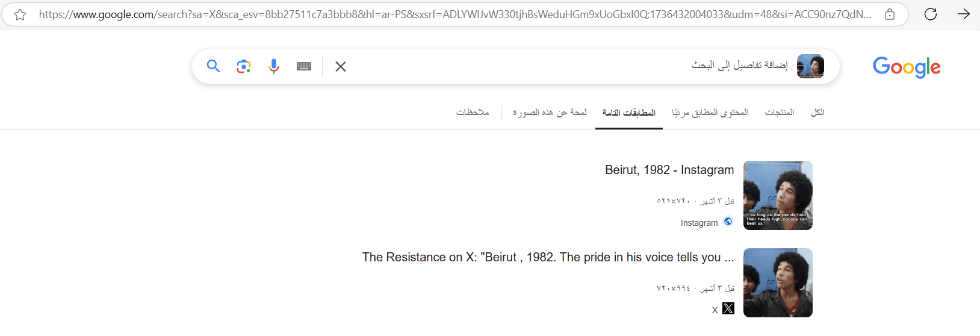
Task: Select المحتوى المطابق مرئيًا tab
Action: tap(710, 113)
